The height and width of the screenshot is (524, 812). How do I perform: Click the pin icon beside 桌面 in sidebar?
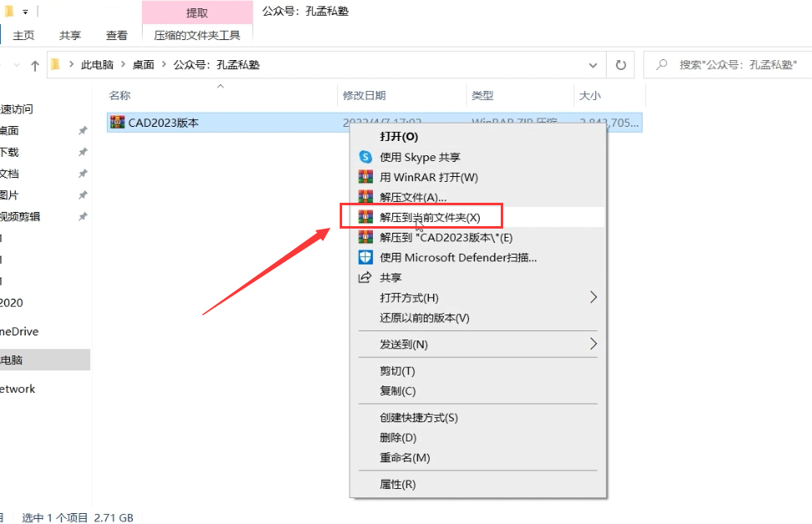tap(83, 130)
